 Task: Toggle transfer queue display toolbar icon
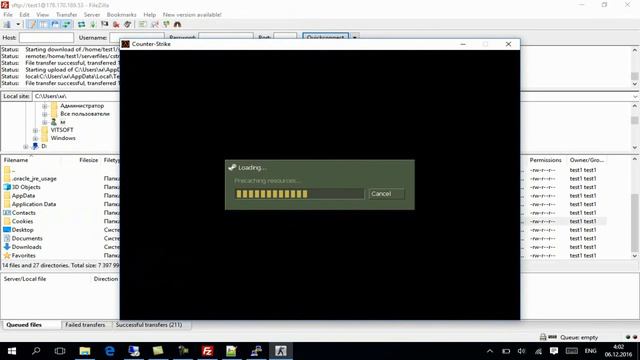[66, 24]
